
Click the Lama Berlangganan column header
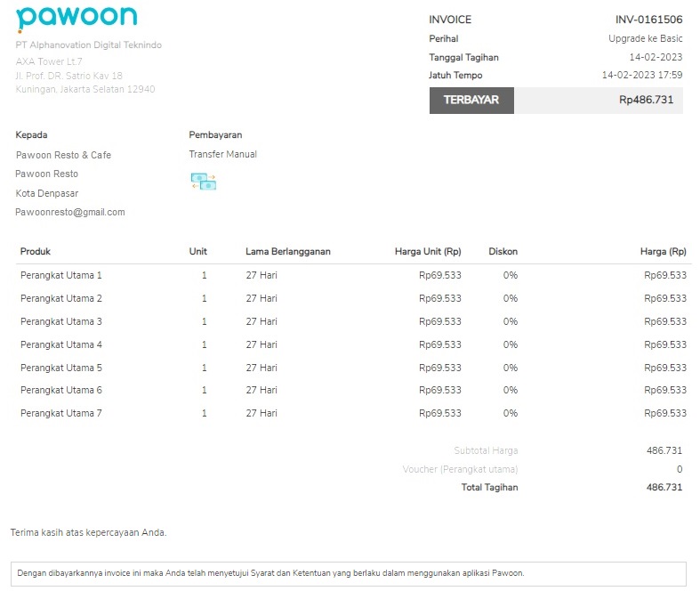(x=288, y=252)
